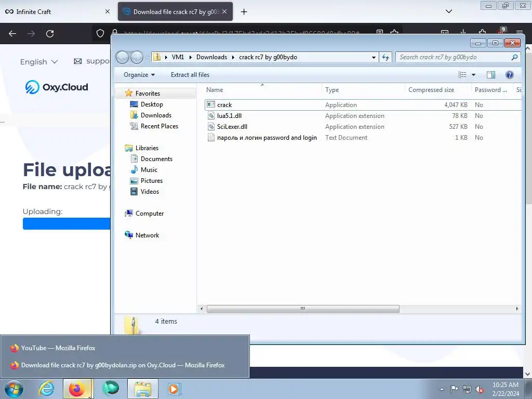Open Documents library

click(x=156, y=159)
